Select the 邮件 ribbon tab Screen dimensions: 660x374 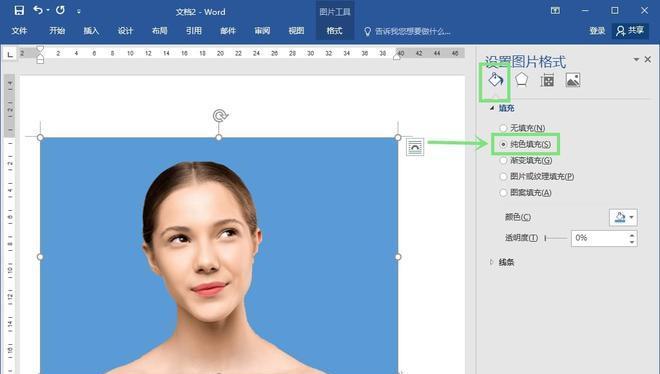pos(228,31)
